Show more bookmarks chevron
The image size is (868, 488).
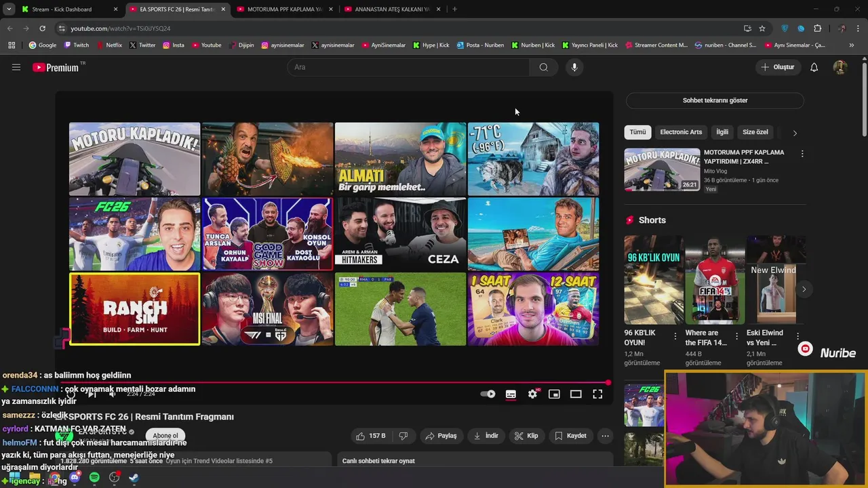point(852,45)
